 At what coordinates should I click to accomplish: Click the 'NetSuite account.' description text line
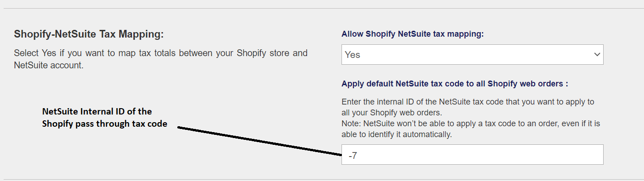(x=49, y=65)
